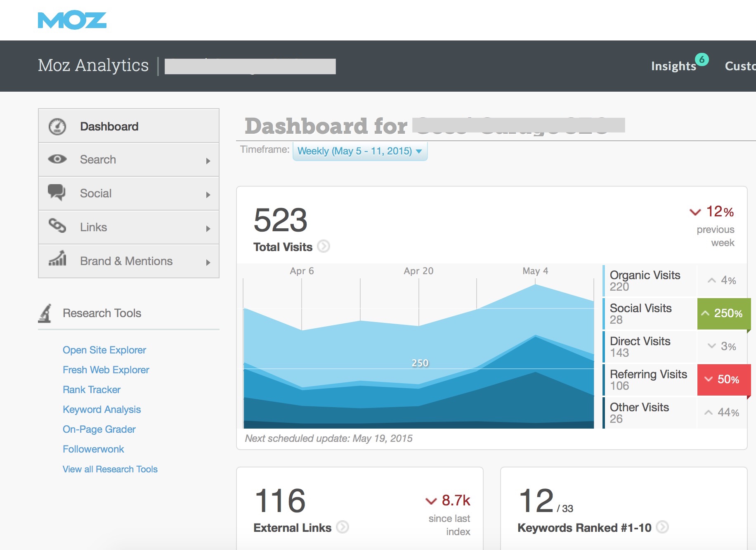756x550 pixels.
Task: Select the Direct Visits row
Action: pyautogui.click(x=674, y=346)
